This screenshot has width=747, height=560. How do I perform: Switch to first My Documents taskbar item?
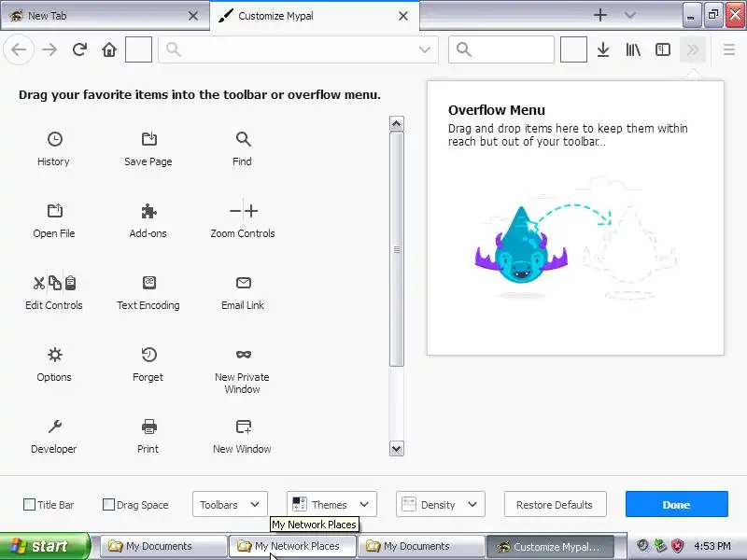pyautogui.click(x=163, y=546)
